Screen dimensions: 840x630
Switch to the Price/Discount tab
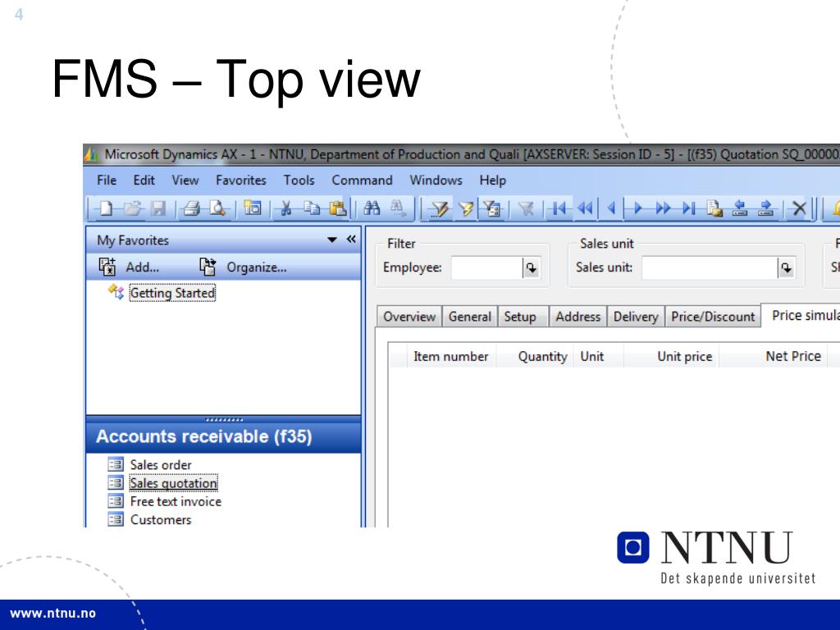[713, 317]
